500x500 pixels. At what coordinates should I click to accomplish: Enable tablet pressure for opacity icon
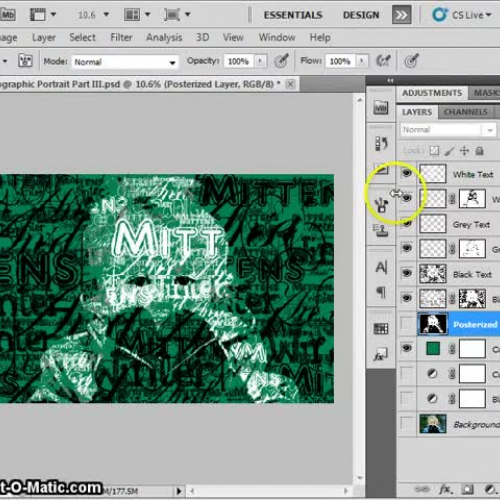pyautogui.click(x=281, y=61)
